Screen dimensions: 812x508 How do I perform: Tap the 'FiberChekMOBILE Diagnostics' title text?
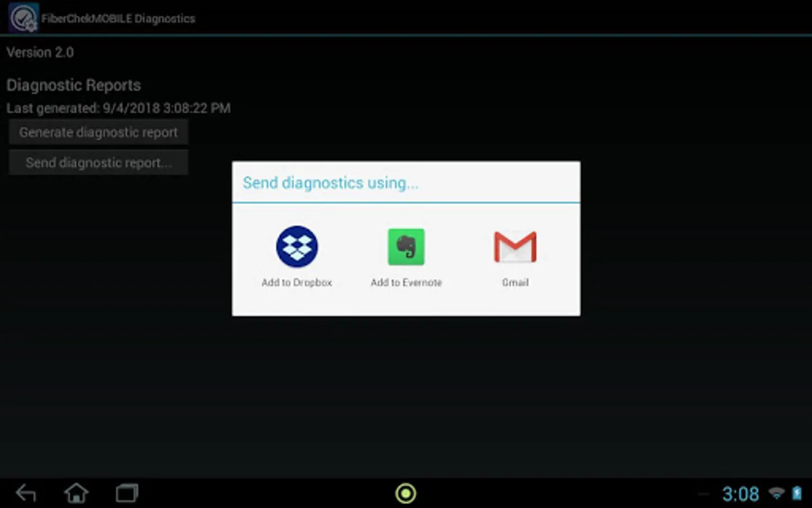(118, 19)
